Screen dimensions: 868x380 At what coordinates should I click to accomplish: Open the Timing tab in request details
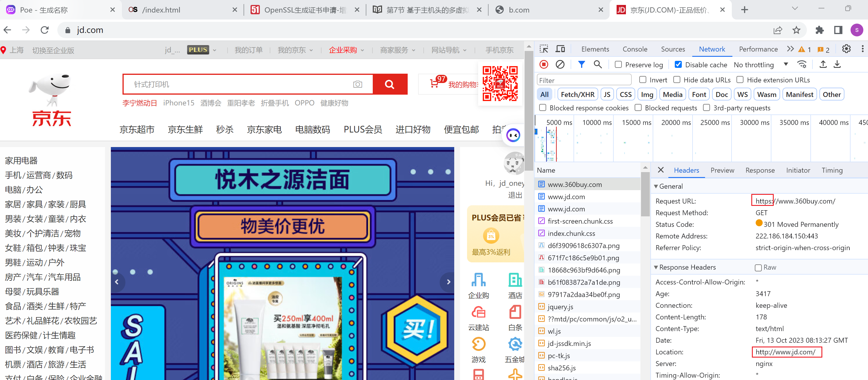pos(832,170)
